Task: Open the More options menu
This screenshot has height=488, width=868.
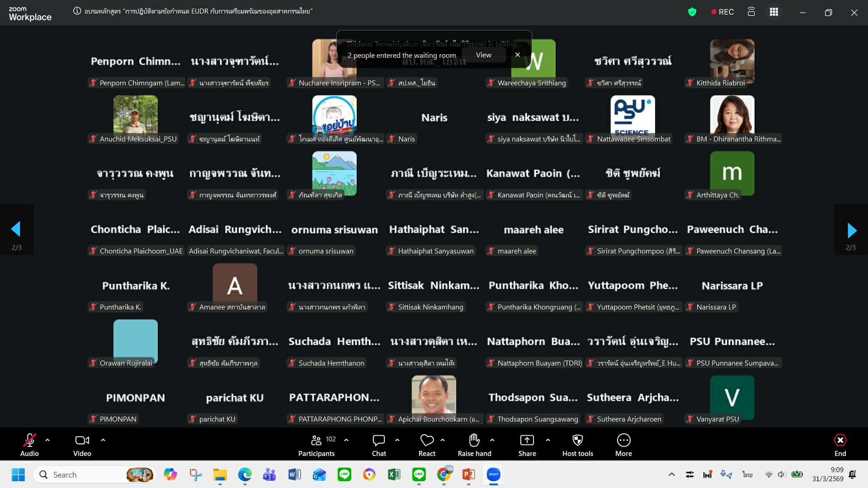Action: tap(623, 445)
